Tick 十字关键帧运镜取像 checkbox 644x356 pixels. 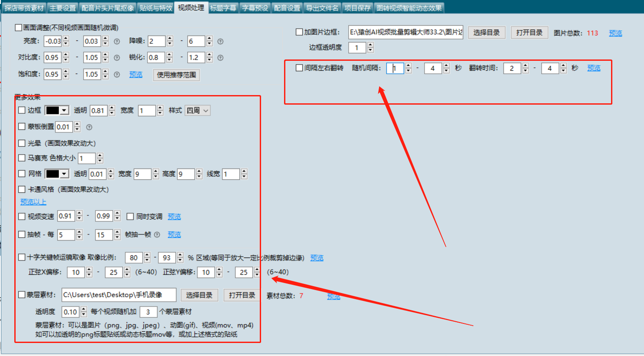click(22, 257)
